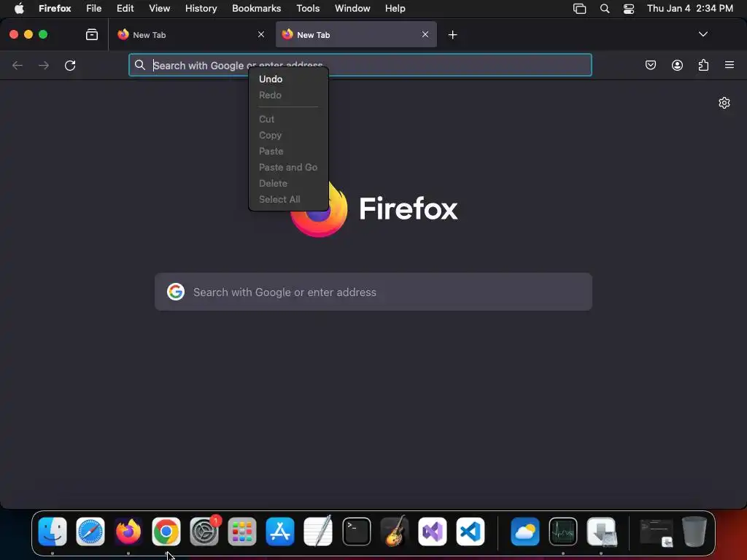
Task: Open the disk installer icon in dock
Action: [601, 532]
